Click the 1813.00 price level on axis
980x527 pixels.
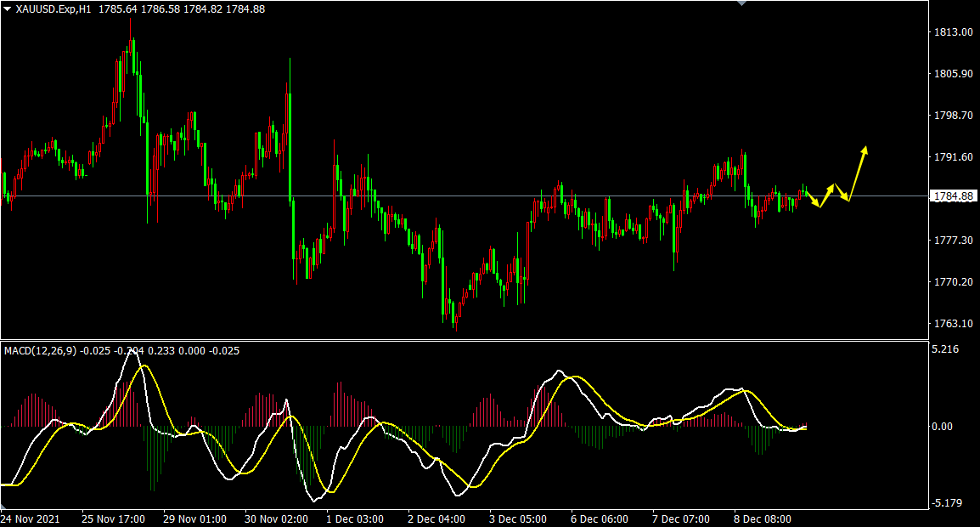pyautogui.click(x=952, y=32)
